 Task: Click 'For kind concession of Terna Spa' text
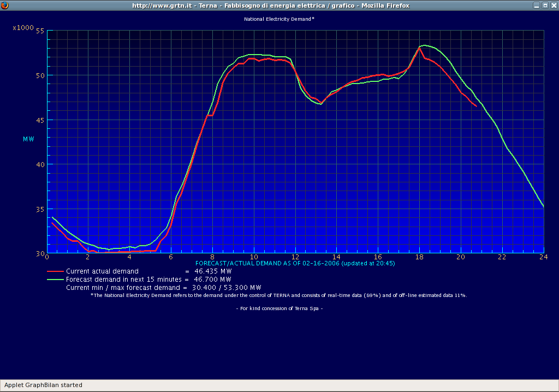[279, 308]
